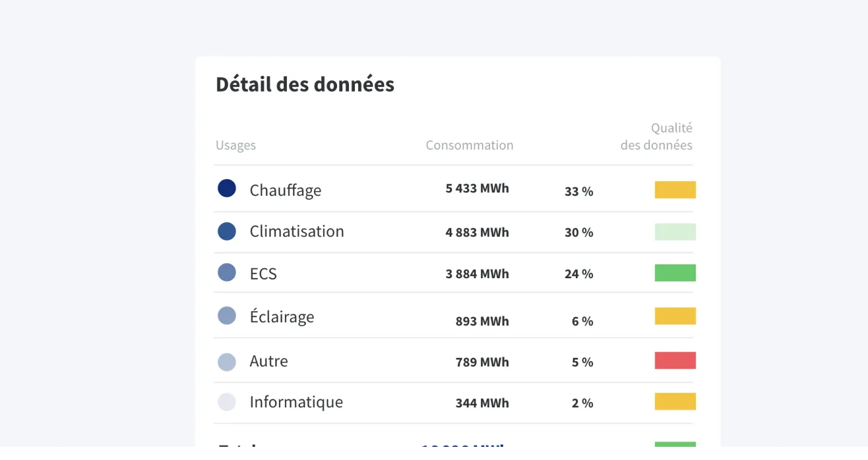
Task: Click the Informatique legend dot
Action: click(x=227, y=402)
